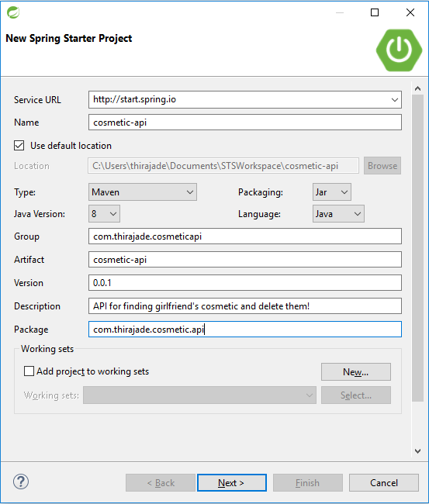This screenshot has height=504, width=429.
Task: Click the scrollbar down arrow
Action: 417,451
